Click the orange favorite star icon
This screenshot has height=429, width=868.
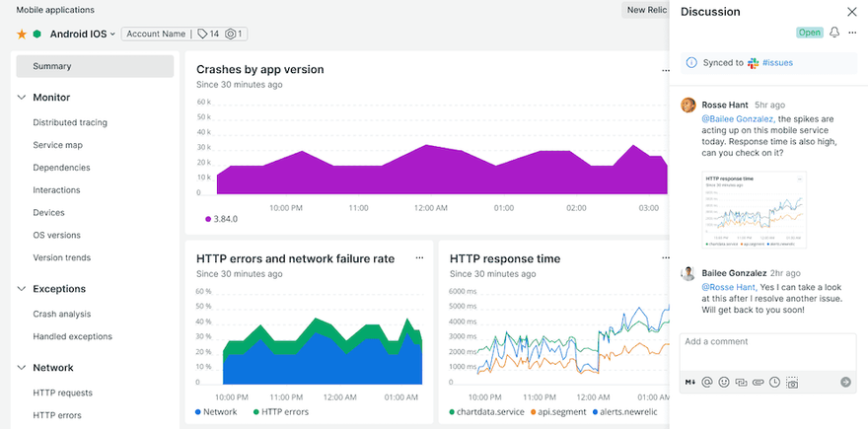tap(22, 35)
